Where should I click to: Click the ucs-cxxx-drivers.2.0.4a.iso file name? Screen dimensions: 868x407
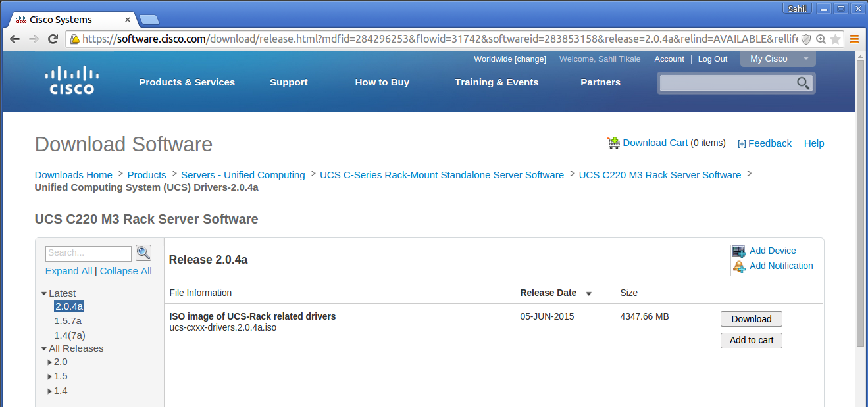pos(223,327)
